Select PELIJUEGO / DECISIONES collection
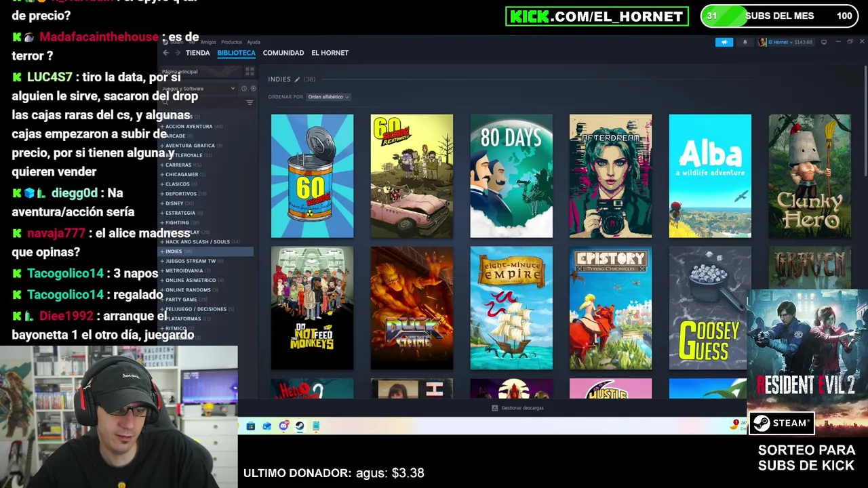868x488 pixels. [207, 309]
